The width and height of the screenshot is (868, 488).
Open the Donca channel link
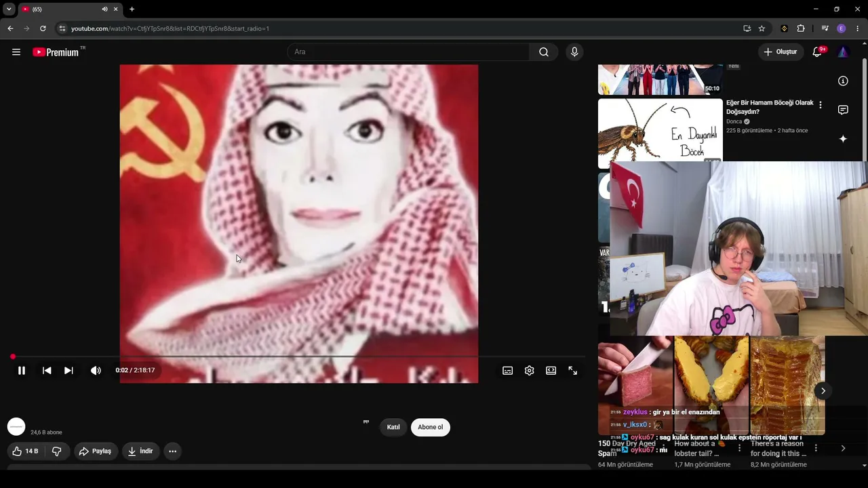point(734,122)
